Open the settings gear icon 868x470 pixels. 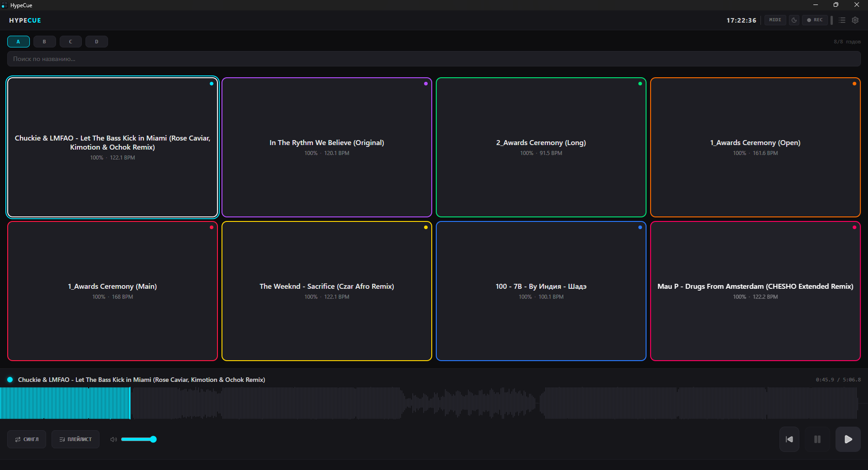855,20
